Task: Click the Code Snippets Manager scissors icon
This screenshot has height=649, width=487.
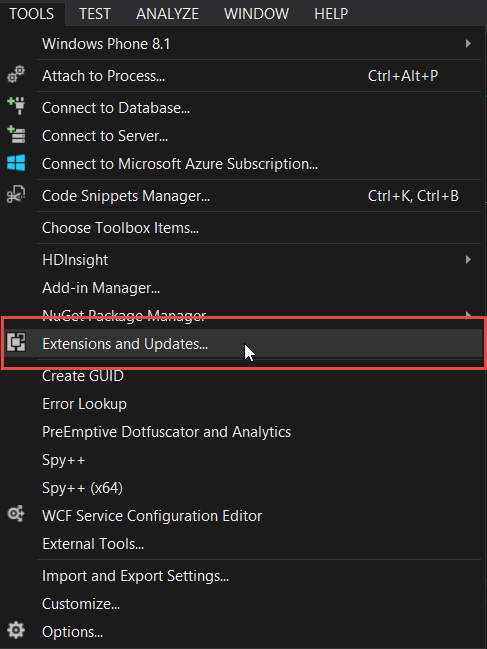Action: pos(16,195)
